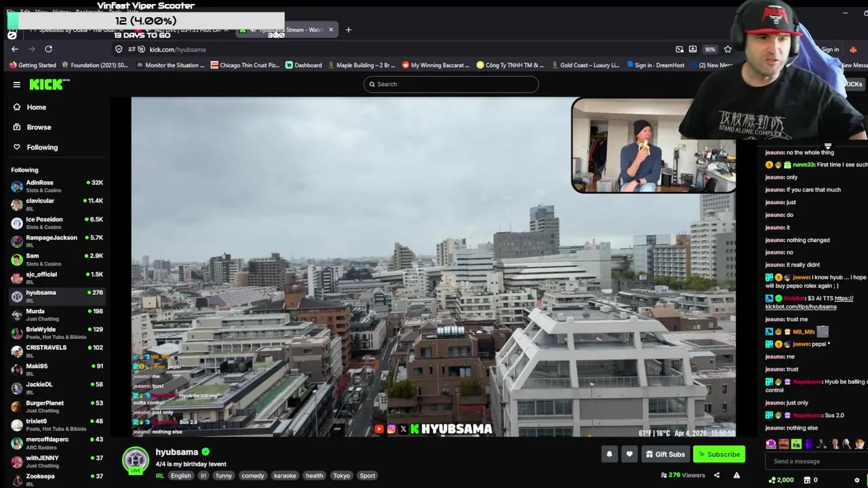The height and width of the screenshot is (488, 868).
Task: Click the Send a message field
Action: click(816, 462)
